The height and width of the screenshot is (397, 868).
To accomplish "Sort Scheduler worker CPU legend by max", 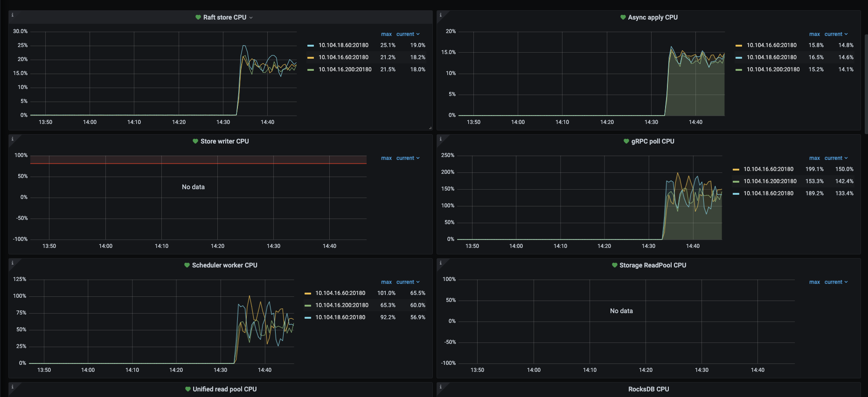I will pyautogui.click(x=386, y=282).
